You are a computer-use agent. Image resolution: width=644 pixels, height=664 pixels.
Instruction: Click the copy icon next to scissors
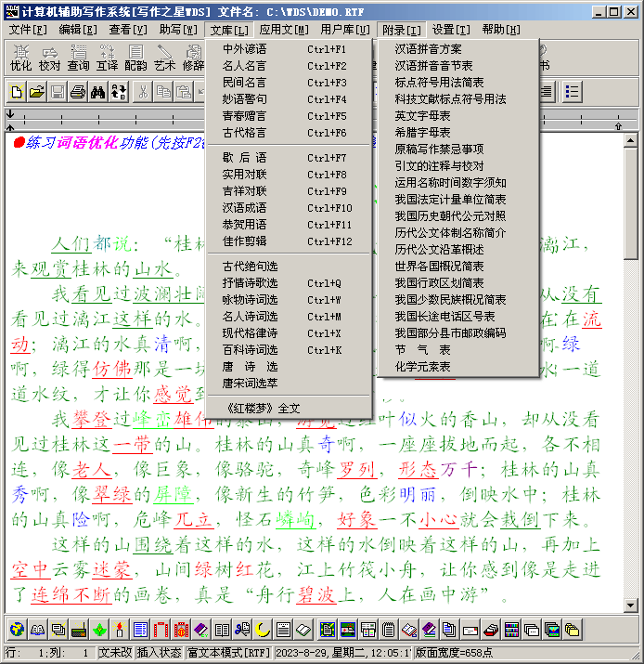point(163,92)
